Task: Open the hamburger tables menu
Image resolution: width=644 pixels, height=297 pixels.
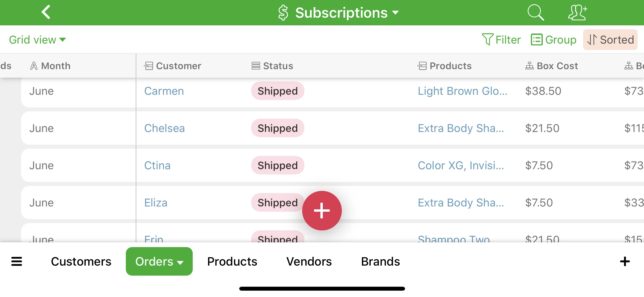Action: tap(17, 261)
